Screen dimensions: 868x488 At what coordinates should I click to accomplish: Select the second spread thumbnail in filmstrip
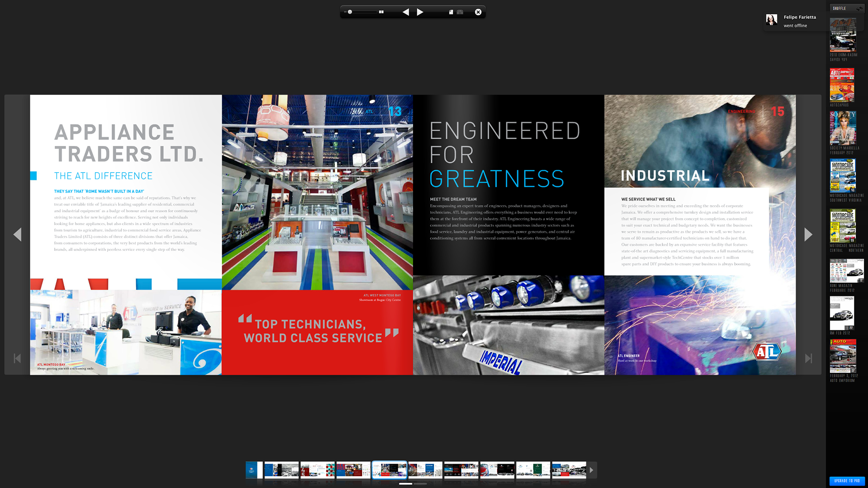click(282, 470)
